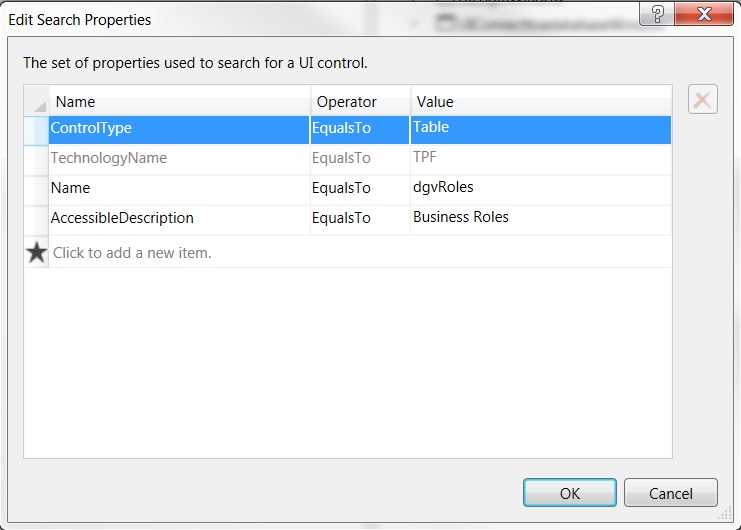Edit the Table value cell

(x=540, y=129)
